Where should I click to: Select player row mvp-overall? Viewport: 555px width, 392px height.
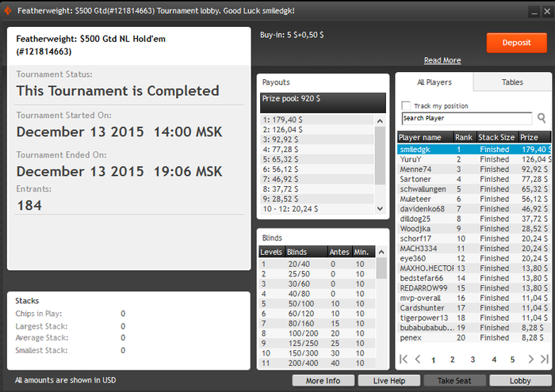pyautogui.click(x=474, y=298)
